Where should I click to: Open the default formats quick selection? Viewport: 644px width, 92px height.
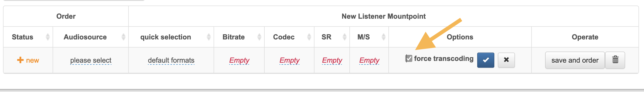171,60
